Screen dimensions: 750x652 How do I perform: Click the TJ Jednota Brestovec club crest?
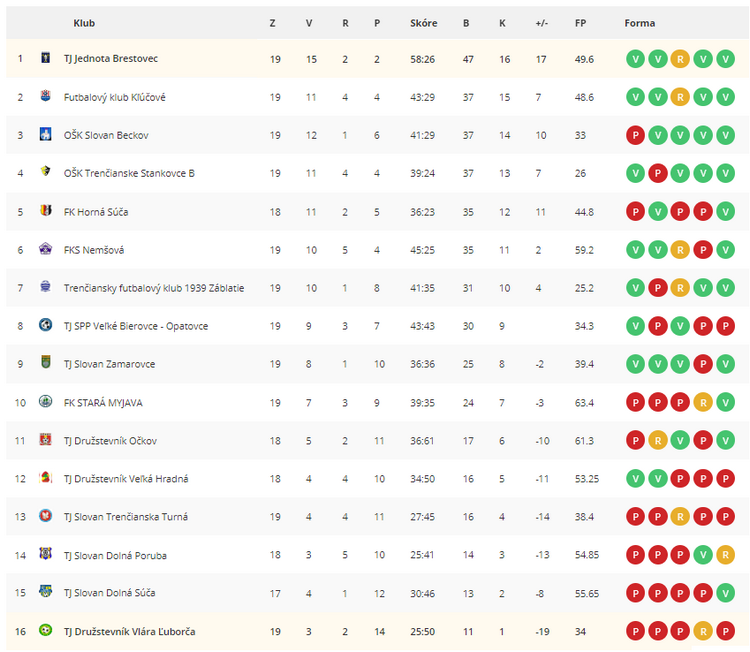click(x=45, y=58)
